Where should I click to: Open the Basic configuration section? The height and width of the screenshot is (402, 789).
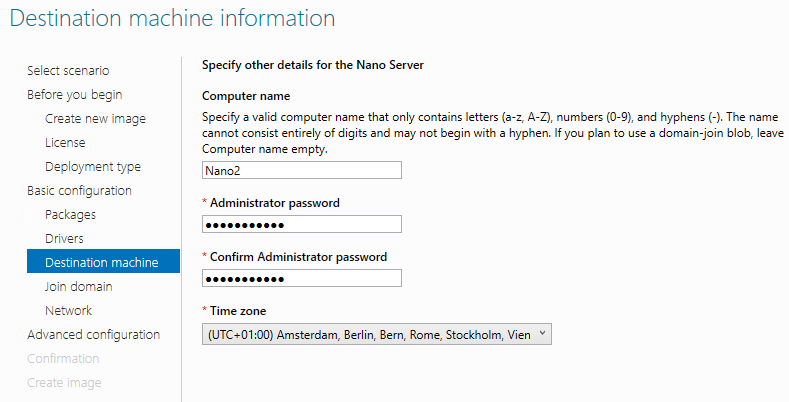pyautogui.click(x=79, y=190)
